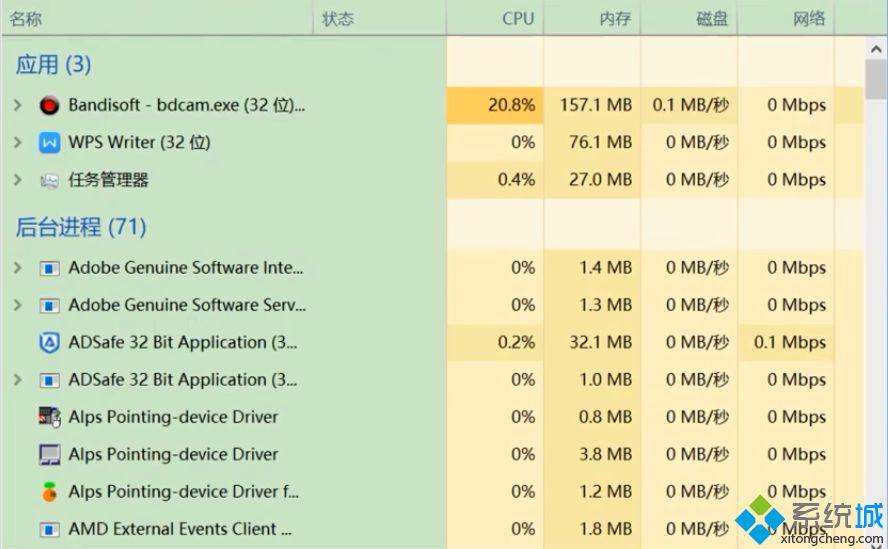Viewport: 888px width, 549px height.
Task: Click the orange Alps Pointing-device Driver f... icon
Action: click(x=49, y=492)
